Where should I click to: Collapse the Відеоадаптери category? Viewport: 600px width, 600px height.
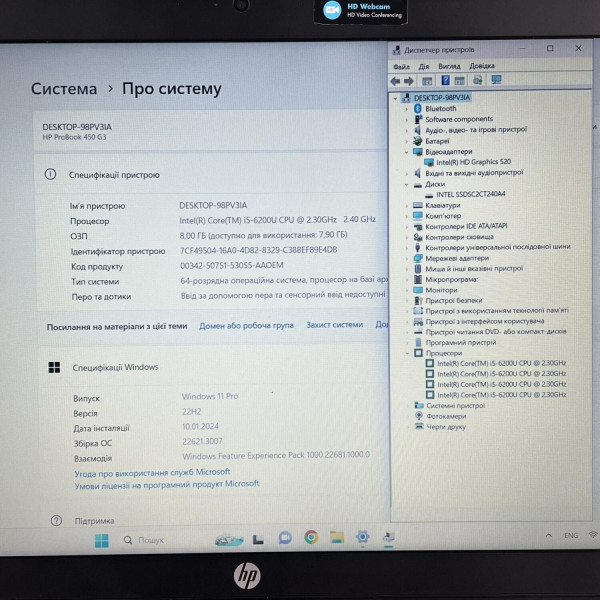[406, 152]
